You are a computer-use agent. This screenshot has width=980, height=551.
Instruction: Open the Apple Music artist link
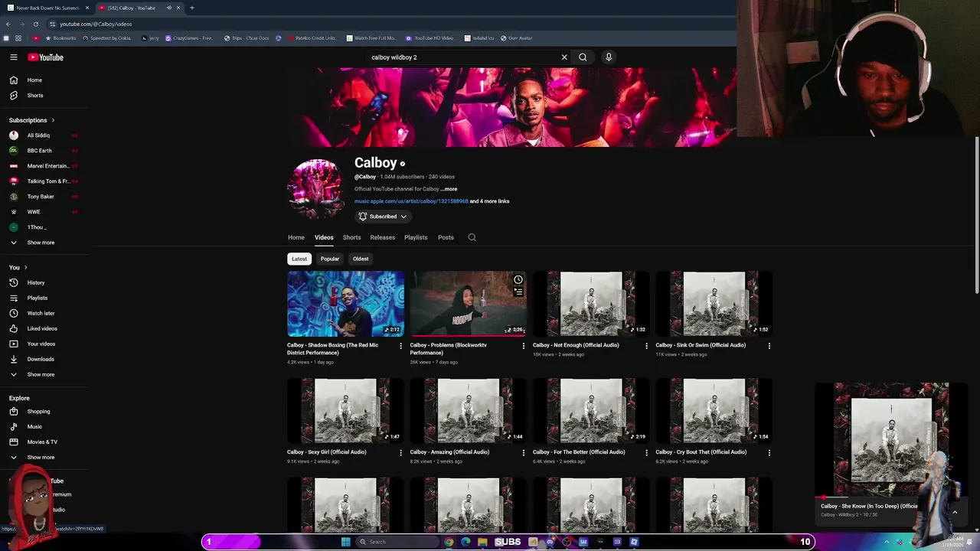pyautogui.click(x=411, y=201)
